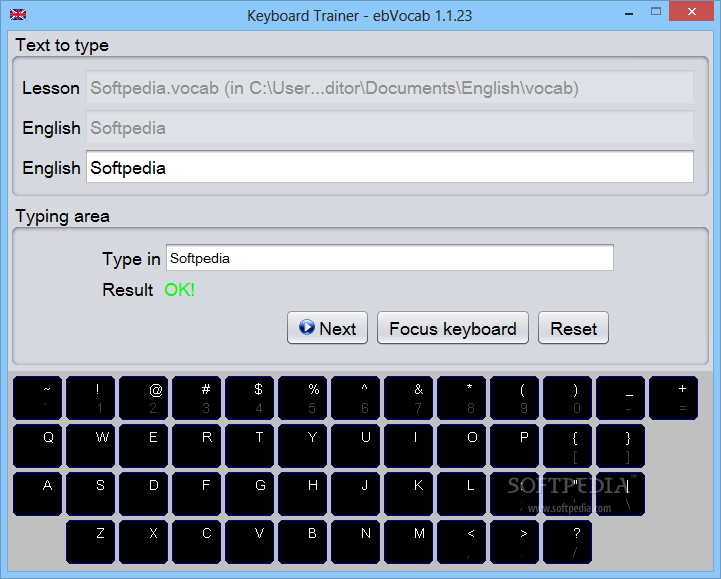Screen dimensions: 721x579
Task: Tap the N key on the virtual keyboard
Action: 355,542
